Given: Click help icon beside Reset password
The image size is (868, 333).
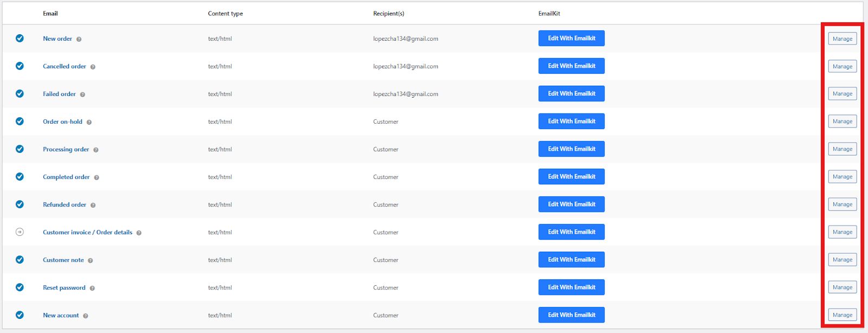Looking at the screenshot, I should click(x=92, y=288).
